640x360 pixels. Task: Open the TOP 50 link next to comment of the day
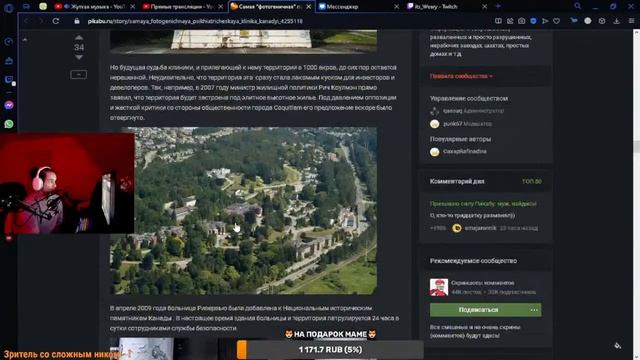(x=532, y=181)
